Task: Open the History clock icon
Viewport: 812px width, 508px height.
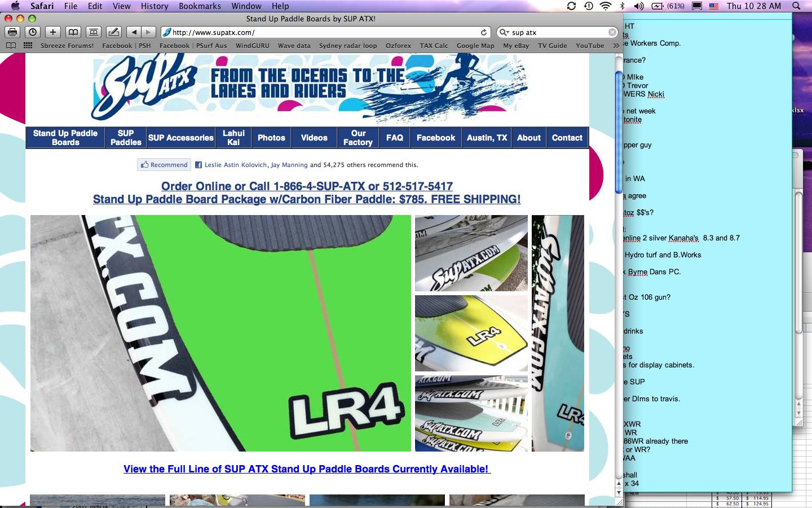Action: (x=33, y=32)
